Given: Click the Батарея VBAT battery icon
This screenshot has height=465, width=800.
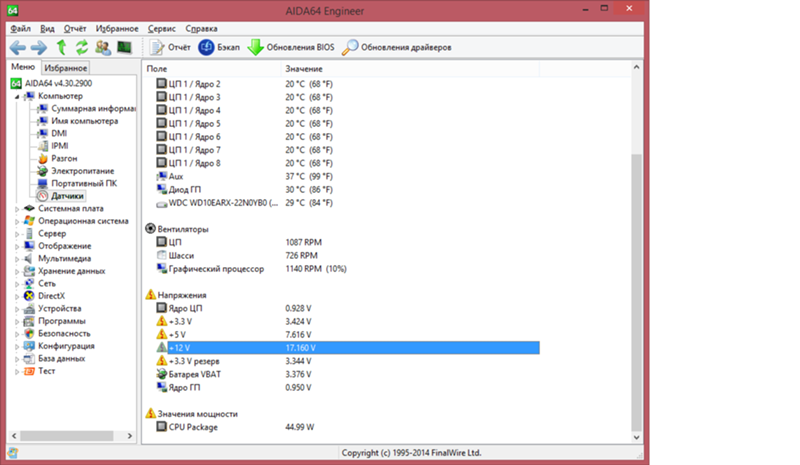Looking at the screenshot, I should coord(162,374).
